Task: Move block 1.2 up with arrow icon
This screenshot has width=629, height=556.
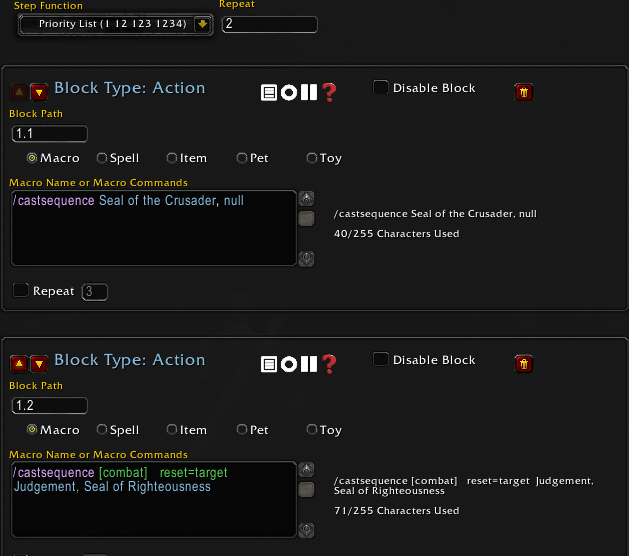Action: [x=19, y=364]
